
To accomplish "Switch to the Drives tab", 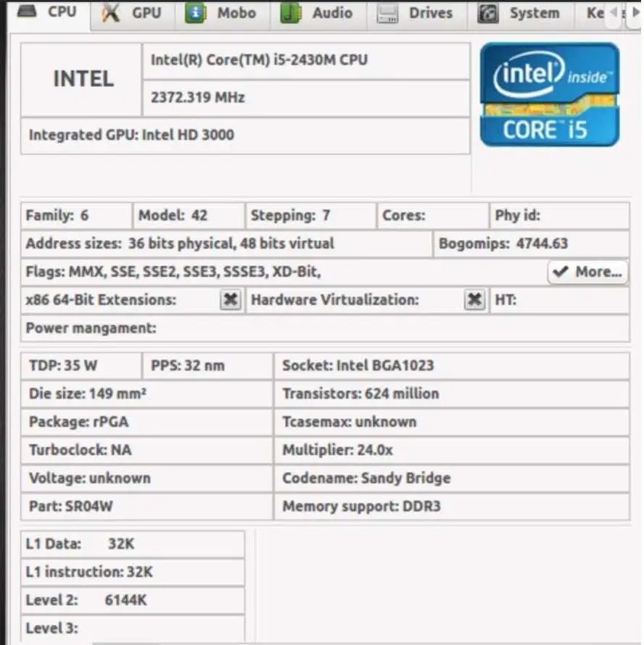I will pyautogui.click(x=416, y=14).
